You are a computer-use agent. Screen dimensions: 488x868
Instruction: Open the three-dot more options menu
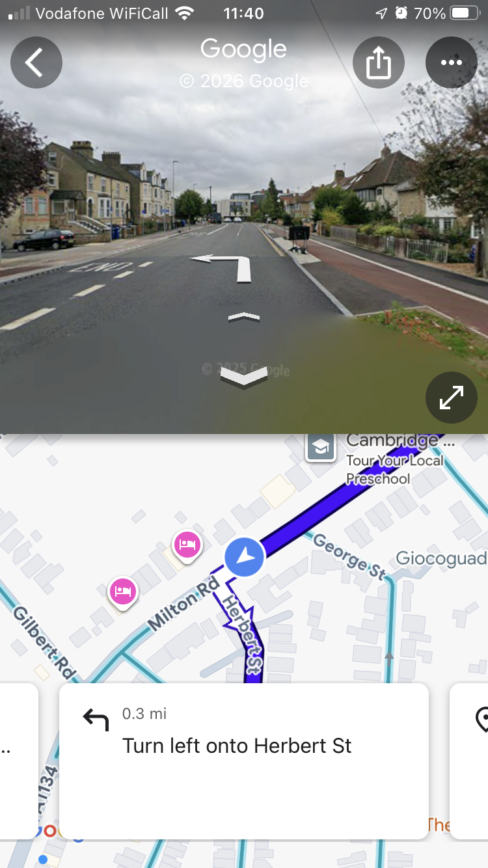[x=452, y=62]
